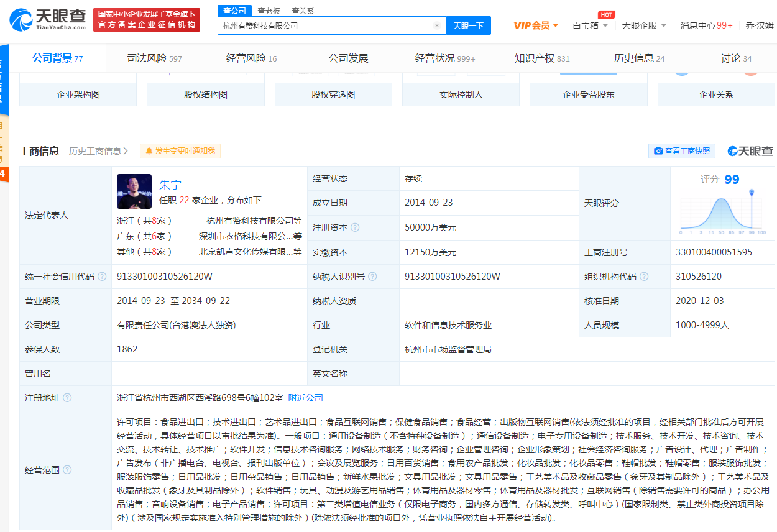Viewport: 777px width, 532px height.
Task: Click insured count 1862
Action: pyautogui.click(x=127, y=349)
